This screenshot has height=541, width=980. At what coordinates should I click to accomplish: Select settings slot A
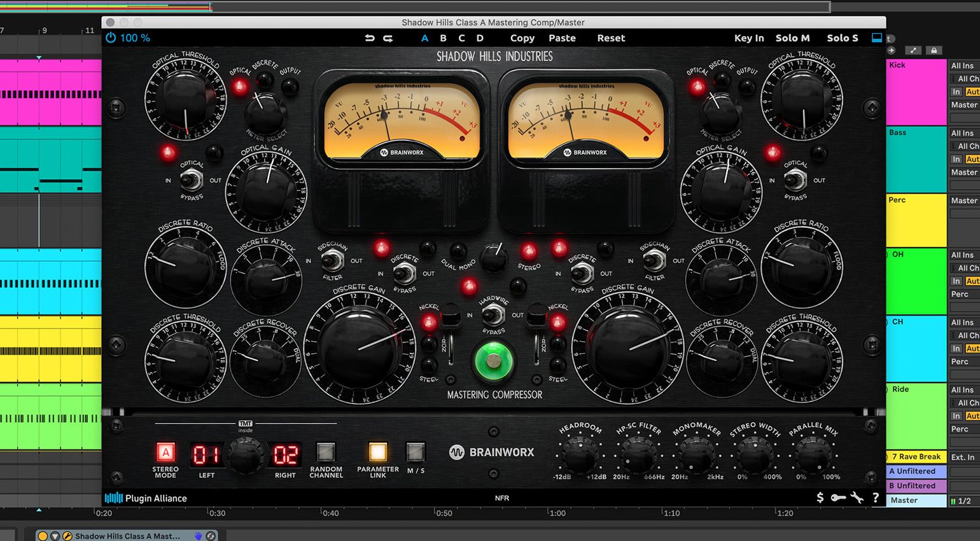(x=424, y=38)
